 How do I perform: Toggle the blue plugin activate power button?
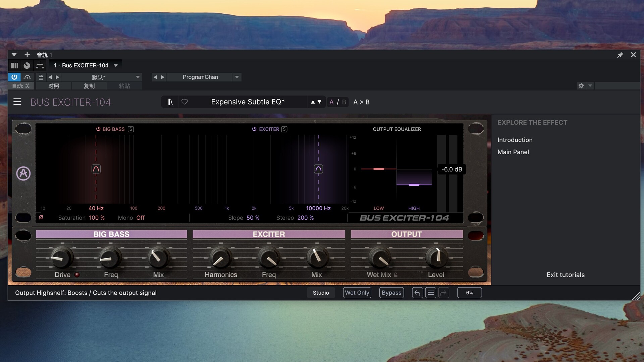(14, 77)
